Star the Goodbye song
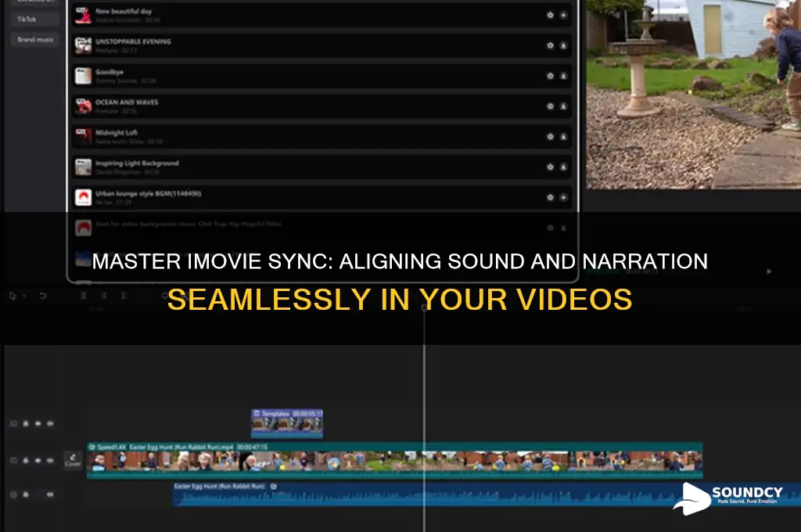This screenshot has width=801, height=532. [550, 76]
